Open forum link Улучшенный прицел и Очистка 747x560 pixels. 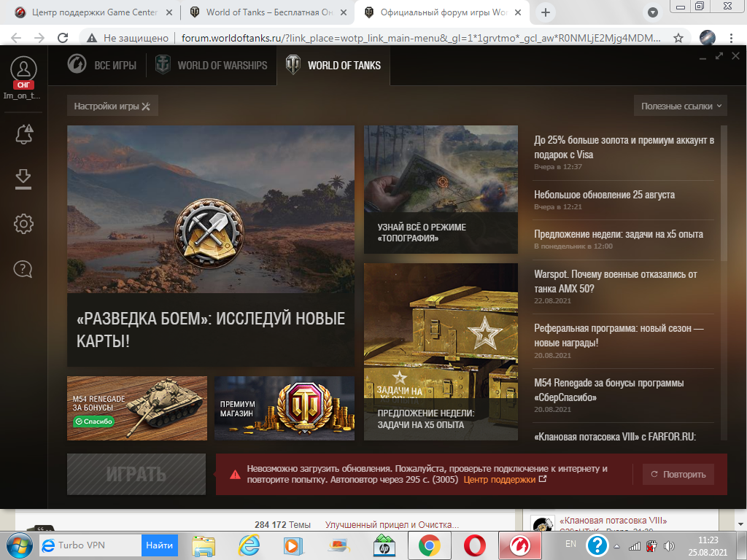pyautogui.click(x=392, y=524)
